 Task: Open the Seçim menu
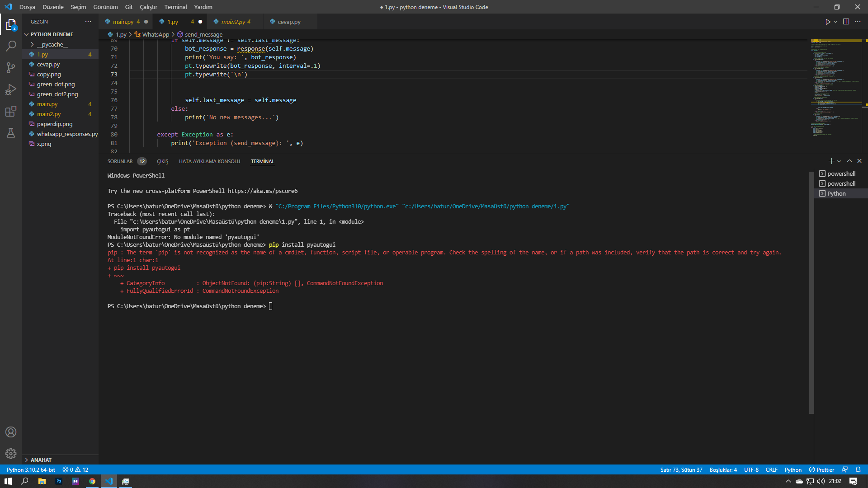click(x=78, y=7)
